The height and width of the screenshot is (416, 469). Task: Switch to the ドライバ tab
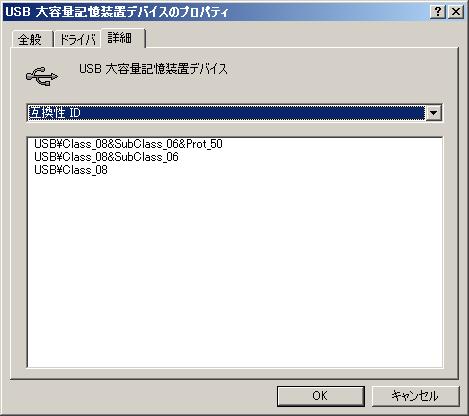coord(77,40)
